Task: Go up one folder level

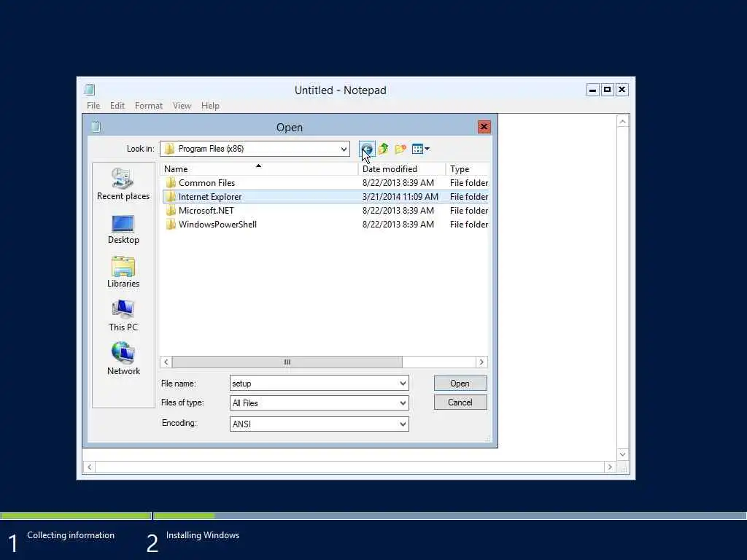Action: click(384, 149)
